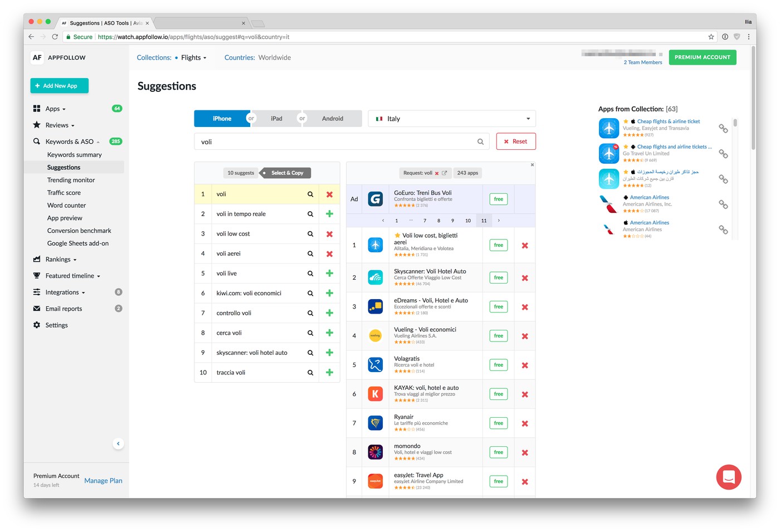Click the link icon beside American Airlines, Inc.
The width and height of the screenshot is (780, 532).
723,204
